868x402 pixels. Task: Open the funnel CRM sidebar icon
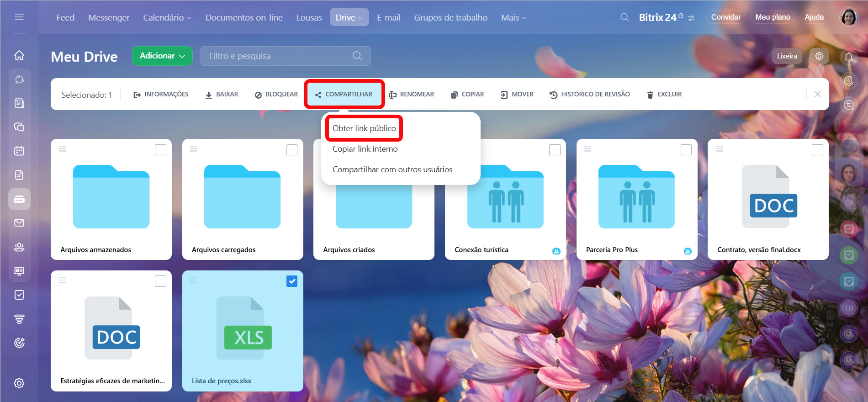(19, 319)
